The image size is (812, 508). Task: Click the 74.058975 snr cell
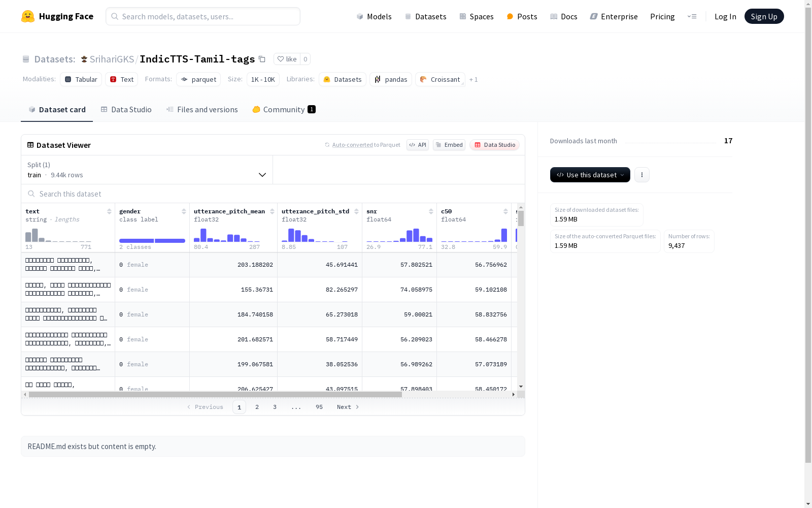[399, 290]
